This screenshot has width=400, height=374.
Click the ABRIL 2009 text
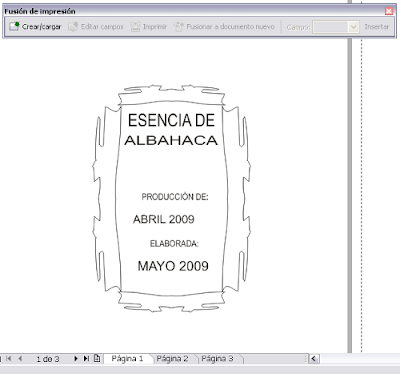164,219
